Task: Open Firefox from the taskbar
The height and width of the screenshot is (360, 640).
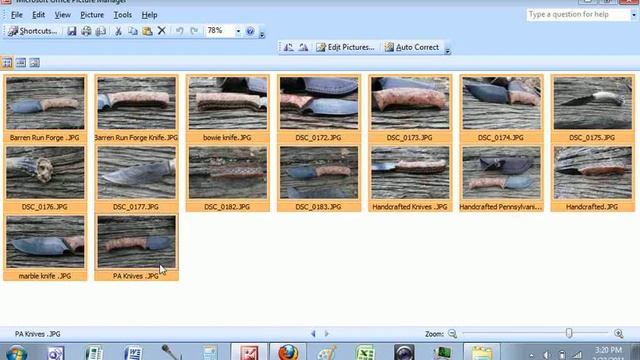Action: [288, 352]
